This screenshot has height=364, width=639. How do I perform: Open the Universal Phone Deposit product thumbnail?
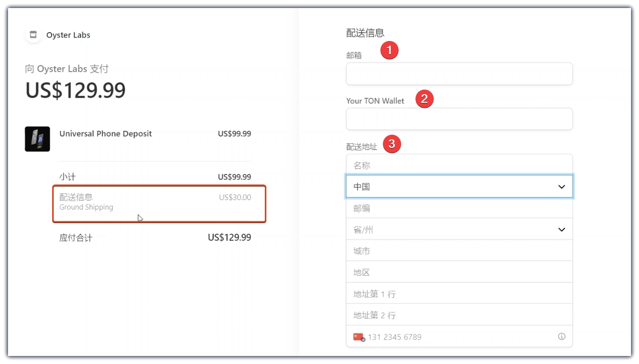coord(38,139)
